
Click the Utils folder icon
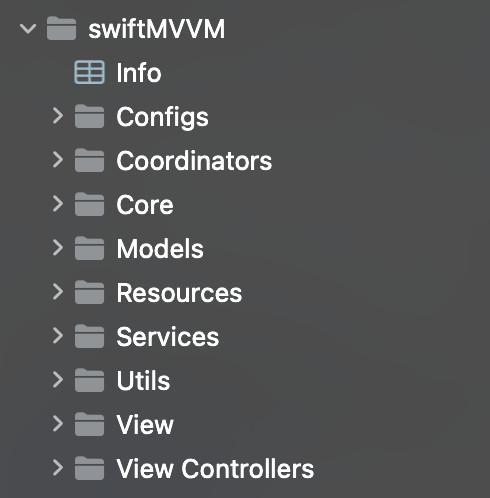[89, 380]
